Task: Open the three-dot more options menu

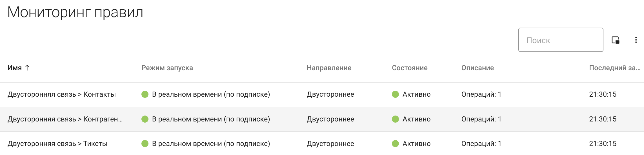Action: pyautogui.click(x=636, y=40)
